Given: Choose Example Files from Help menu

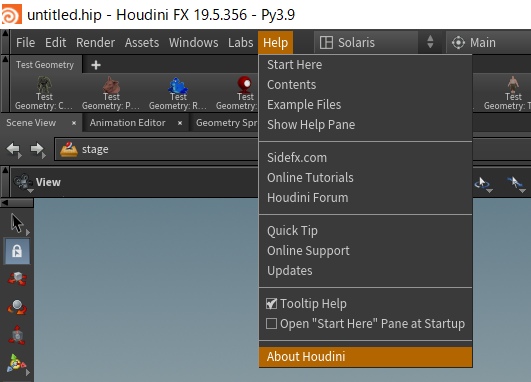Looking at the screenshot, I should [366, 105].
